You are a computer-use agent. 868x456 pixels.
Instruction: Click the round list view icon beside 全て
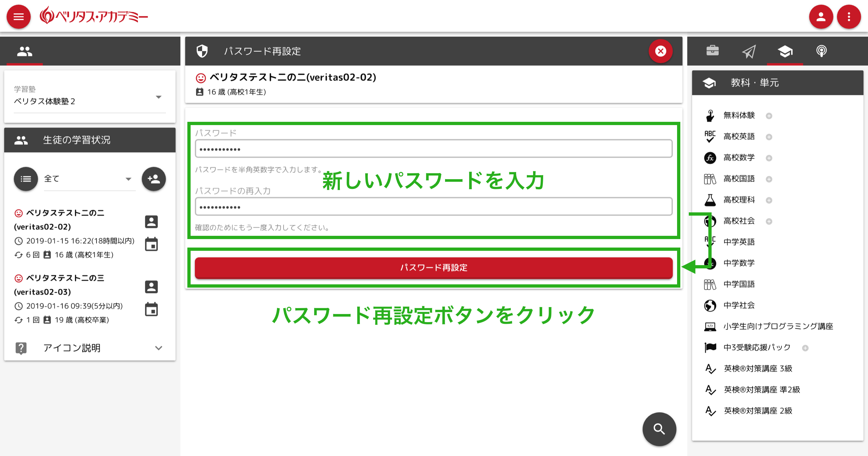pyautogui.click(x=26, y=179)
